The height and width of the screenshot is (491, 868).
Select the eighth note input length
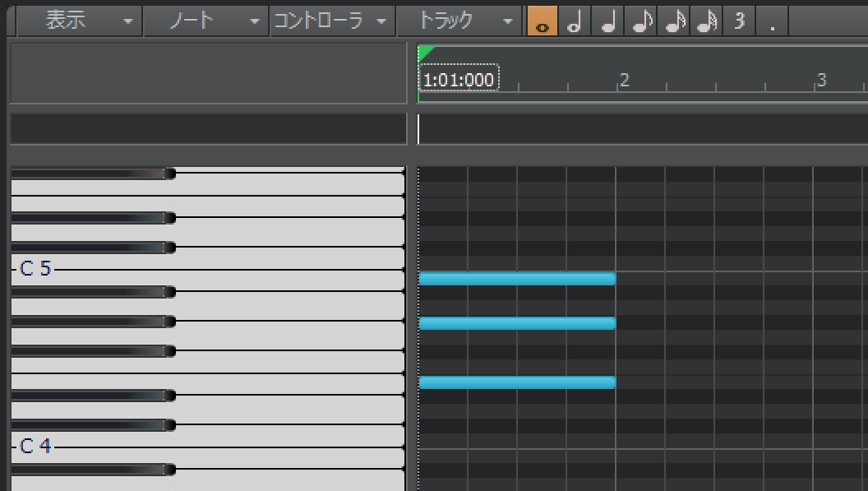pos(640,21)
